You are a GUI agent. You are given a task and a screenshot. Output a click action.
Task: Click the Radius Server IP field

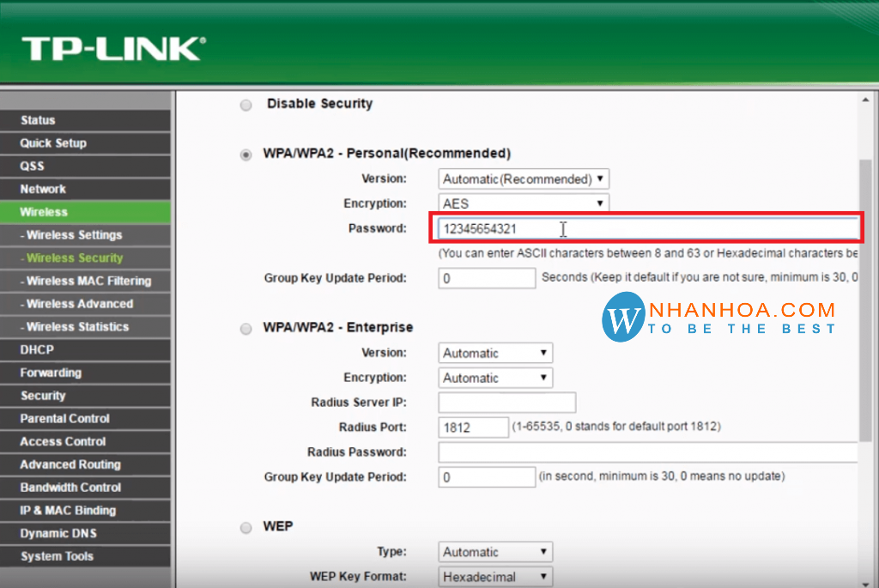tap(506, 402)
